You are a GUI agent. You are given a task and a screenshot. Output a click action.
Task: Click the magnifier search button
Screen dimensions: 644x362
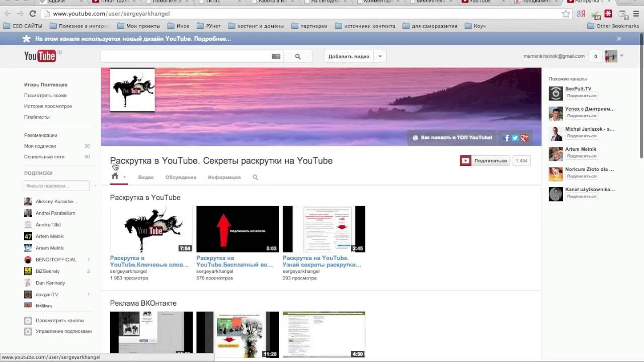pos(298,57)
